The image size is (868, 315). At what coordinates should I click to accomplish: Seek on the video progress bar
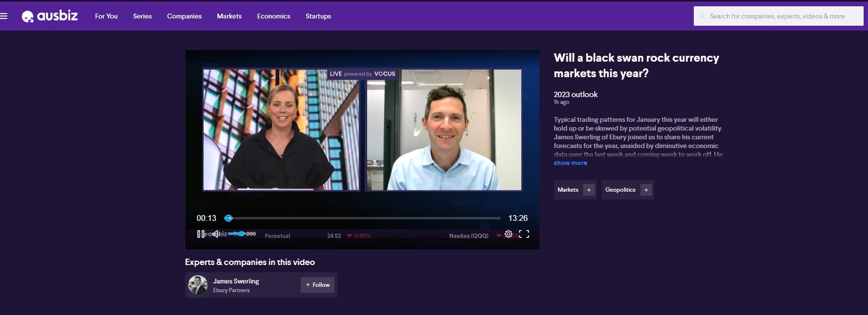point(362,218)
